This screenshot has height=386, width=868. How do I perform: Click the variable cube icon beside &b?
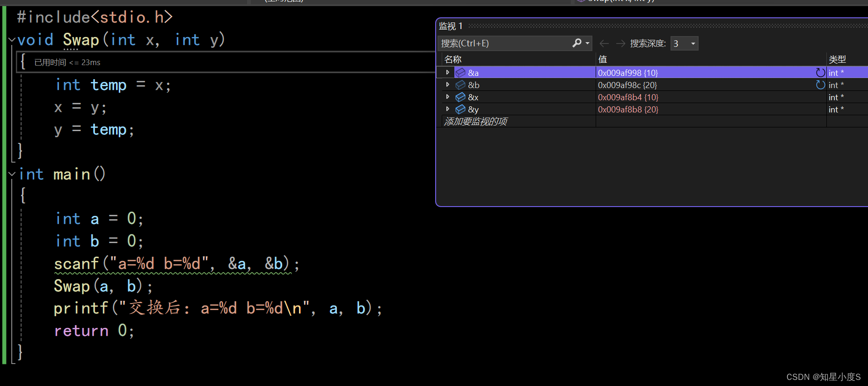[460, 85]
